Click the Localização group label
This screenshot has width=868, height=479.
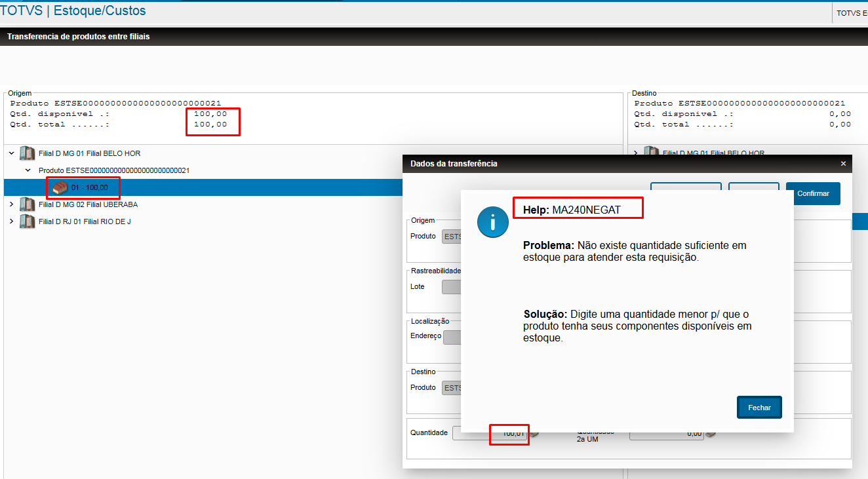click(x=429, y=321)
